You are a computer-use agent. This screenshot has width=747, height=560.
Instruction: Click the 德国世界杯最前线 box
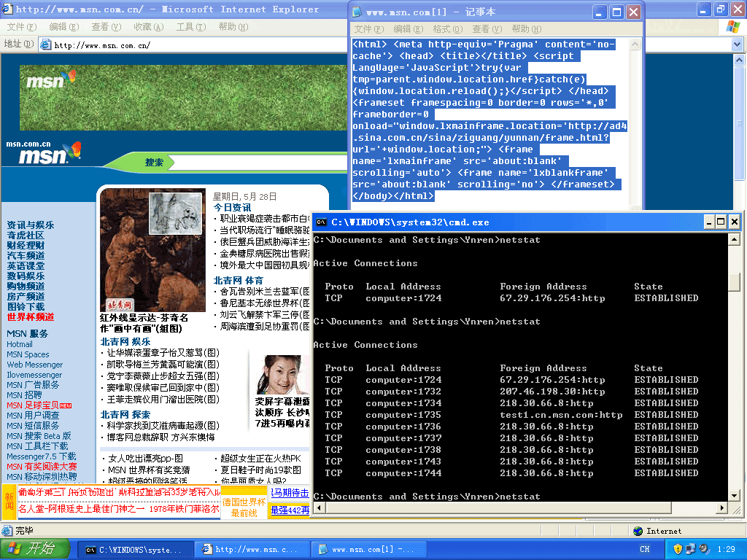pos(244,507)
